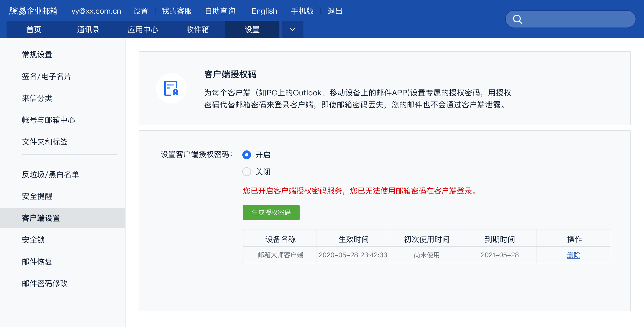The image size is (644, 327).
Task: Select the 关闭 radio button
Action: point(247,172)
